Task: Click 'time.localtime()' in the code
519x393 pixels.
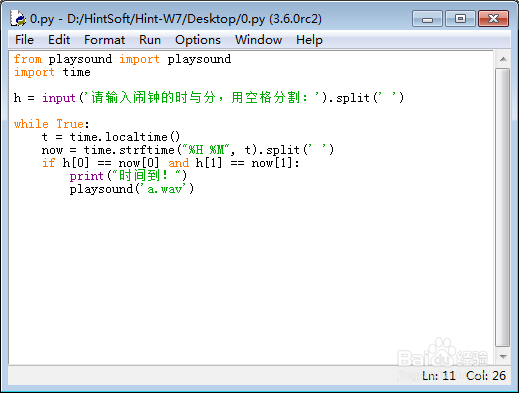Action: 125,137
